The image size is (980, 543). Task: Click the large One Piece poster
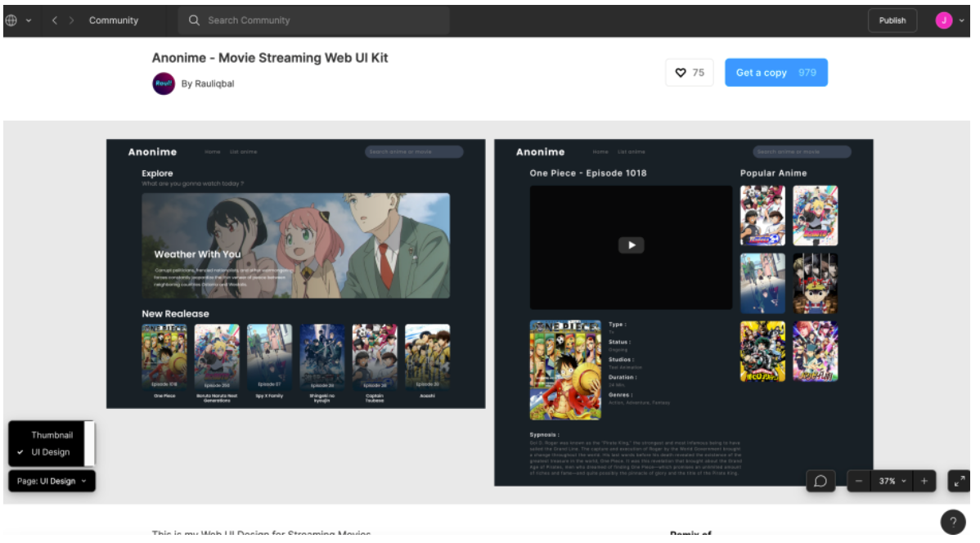click(x=565, y=370)
